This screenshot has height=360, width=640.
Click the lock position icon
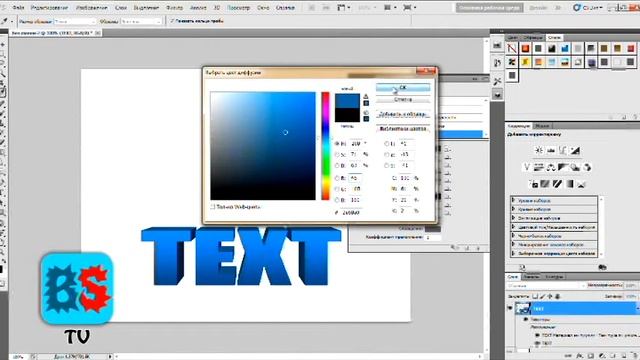(x=550, y=296)
